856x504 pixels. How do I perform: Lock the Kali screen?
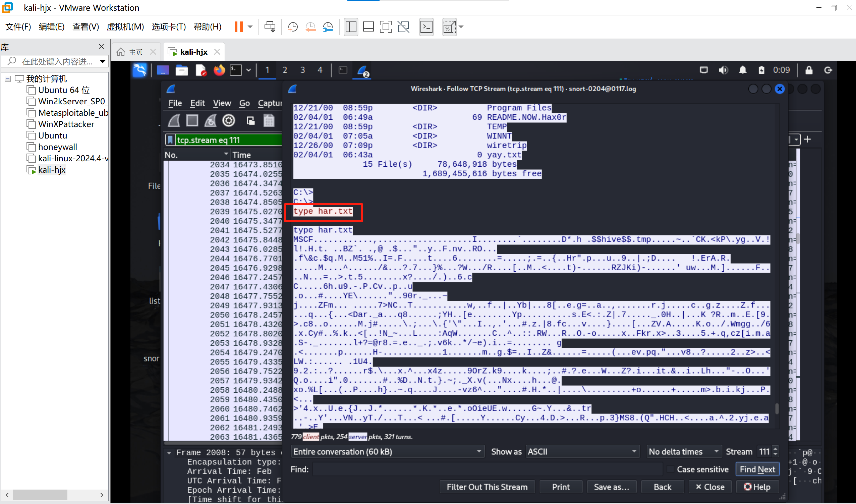pyautogui.click(x=809, y=70)
